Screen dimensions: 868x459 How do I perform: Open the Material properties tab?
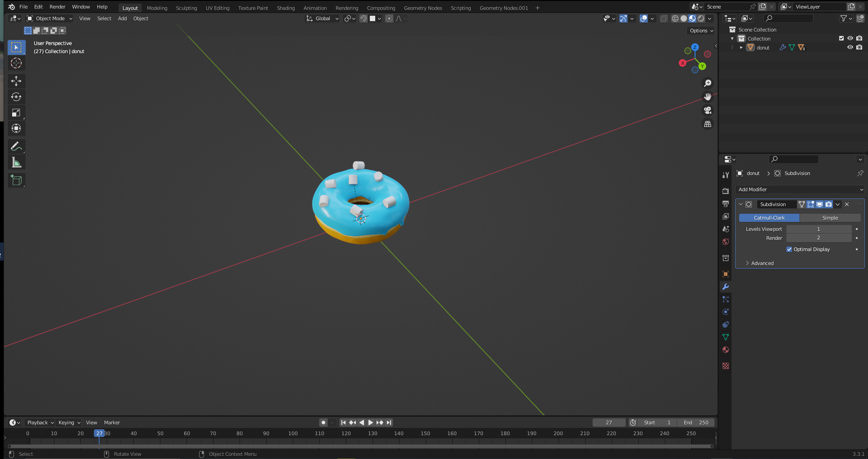pyautogui.click(x=725, y=350)
